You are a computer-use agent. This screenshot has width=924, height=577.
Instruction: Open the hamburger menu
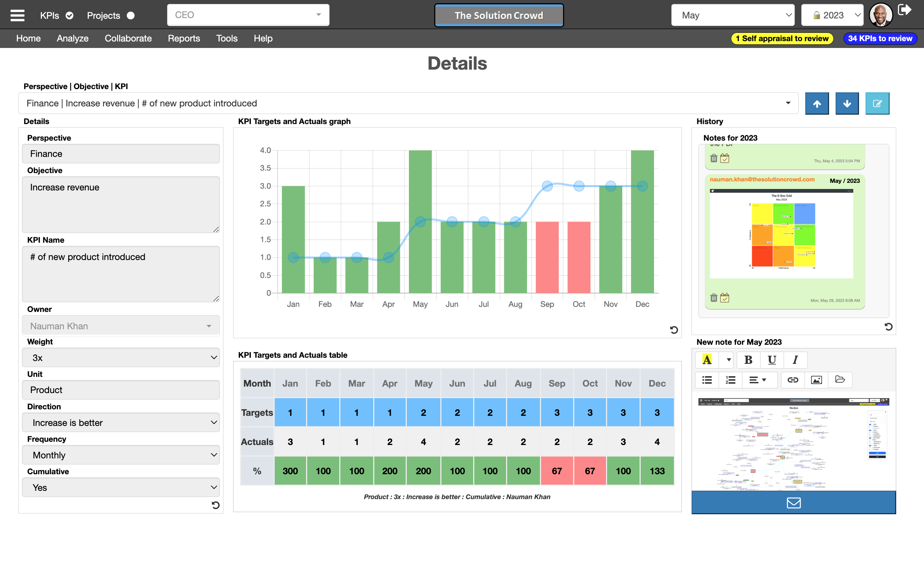coord(17,15)
